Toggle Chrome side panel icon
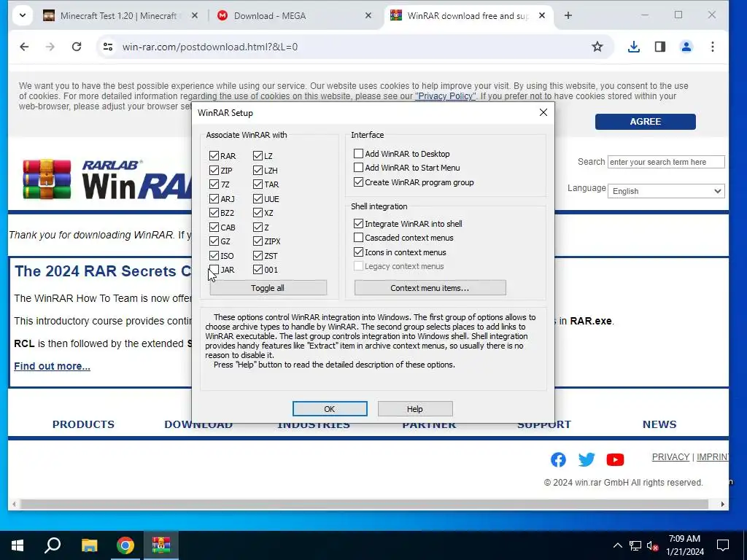Image resolution: width=747 pixels, height=560 pixels. [x=659, y=47]
